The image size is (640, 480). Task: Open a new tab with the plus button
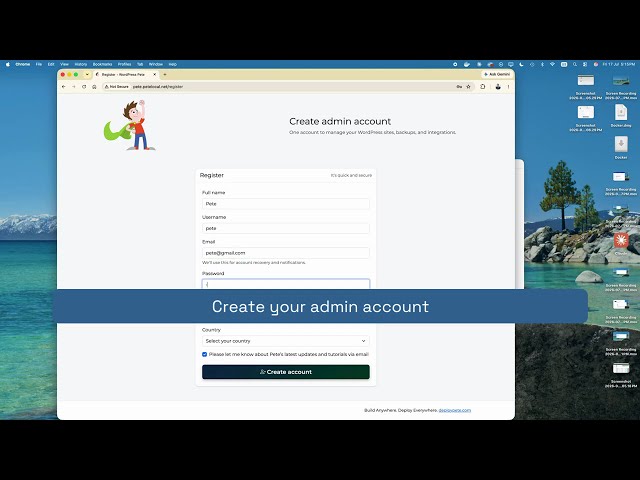tap(165, 75)
